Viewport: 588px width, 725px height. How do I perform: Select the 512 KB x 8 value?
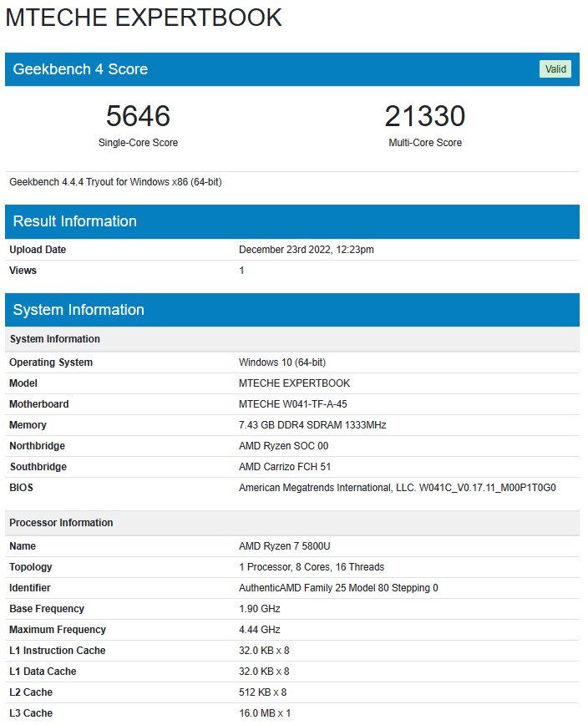point(262,692)
